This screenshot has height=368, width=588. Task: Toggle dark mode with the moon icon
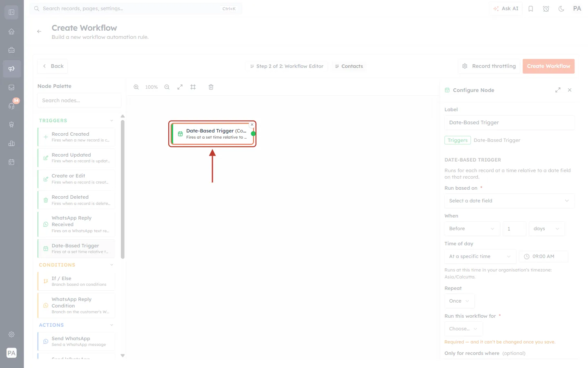click(x=561, y=9)
